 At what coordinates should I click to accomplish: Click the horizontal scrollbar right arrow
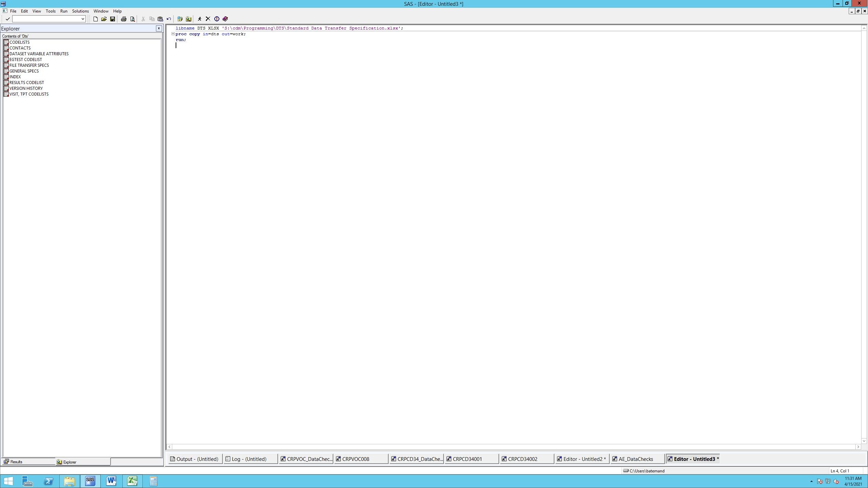(858, 447)
